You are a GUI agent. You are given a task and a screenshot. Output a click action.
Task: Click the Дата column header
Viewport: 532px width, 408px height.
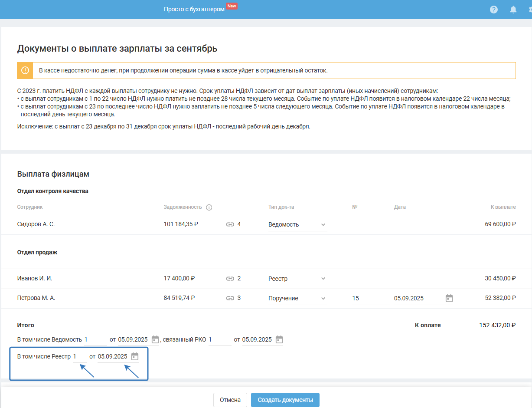(x=400, y=207)
